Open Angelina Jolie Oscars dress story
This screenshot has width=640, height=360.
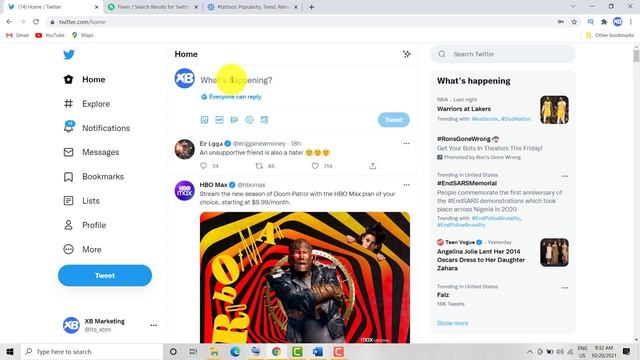[481, 260]
